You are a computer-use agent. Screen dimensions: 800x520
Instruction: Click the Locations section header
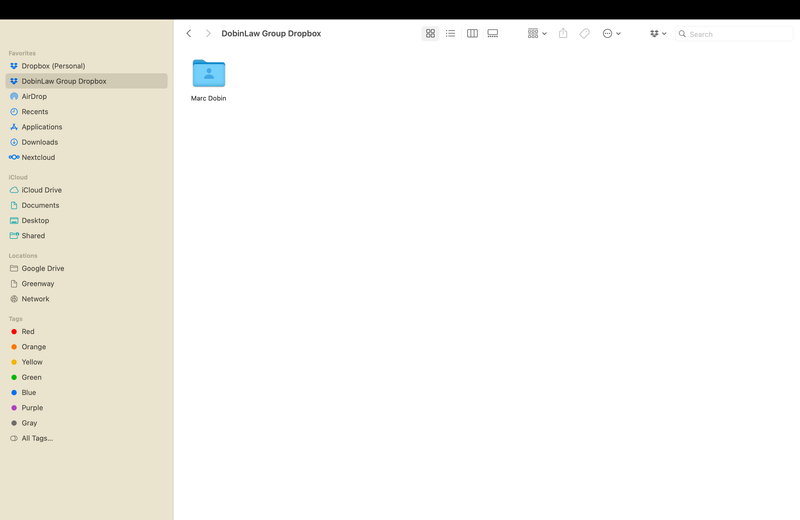[x=23, y=256]
